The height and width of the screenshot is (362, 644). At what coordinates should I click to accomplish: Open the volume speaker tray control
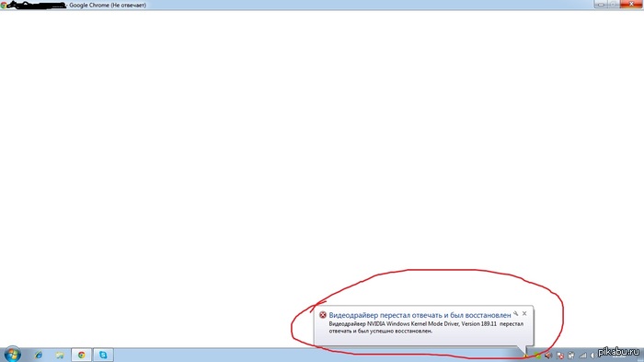[x=548, y=356]
